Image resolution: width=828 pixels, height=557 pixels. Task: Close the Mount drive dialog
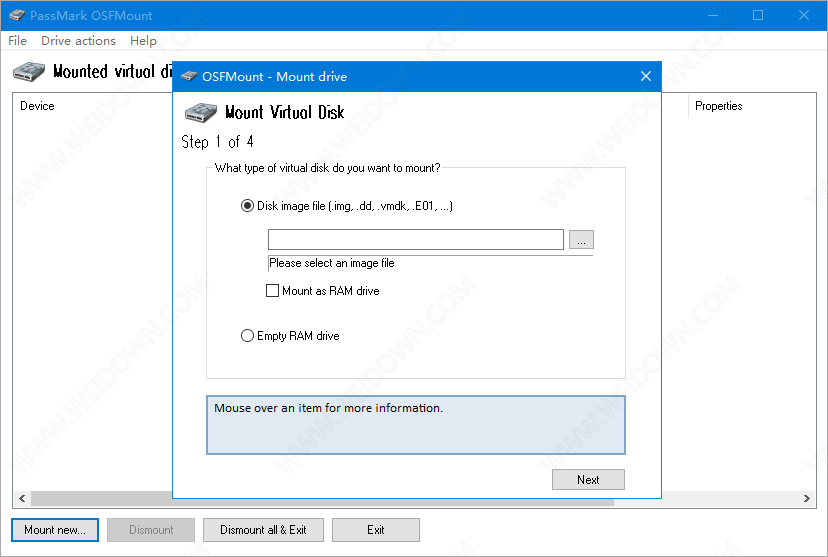[x=646, y=77]
